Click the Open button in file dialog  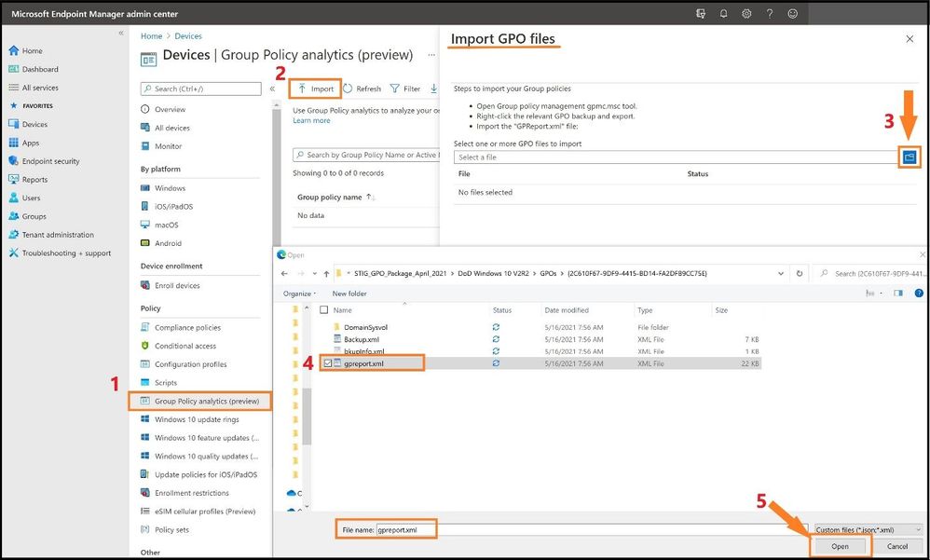840,546
